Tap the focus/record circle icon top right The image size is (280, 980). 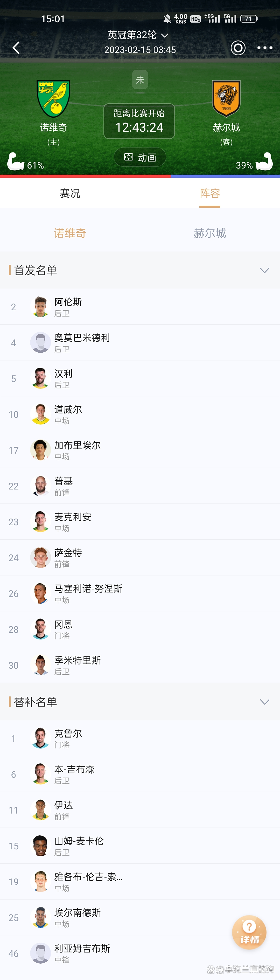tap(238, 48)
